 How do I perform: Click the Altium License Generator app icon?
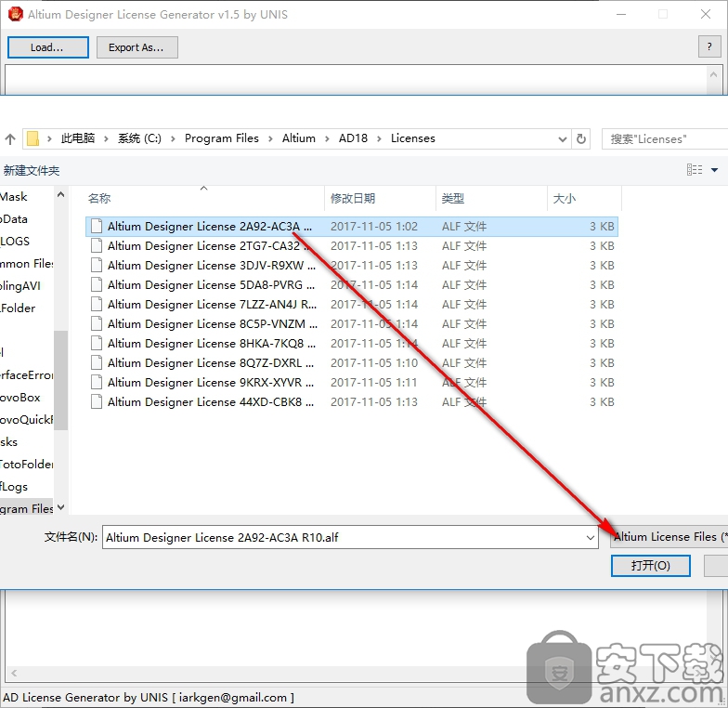click(x=15, y=15)
